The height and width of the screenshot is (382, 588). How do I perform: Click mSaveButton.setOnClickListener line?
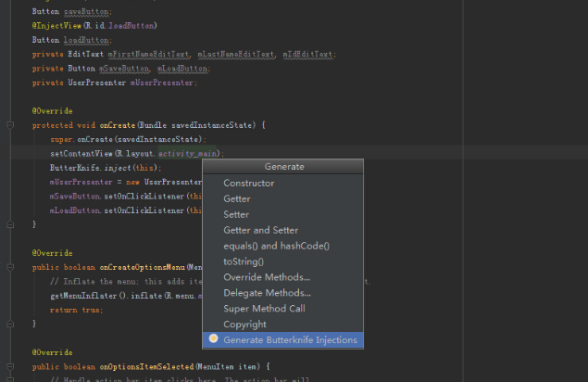(126, 197)
